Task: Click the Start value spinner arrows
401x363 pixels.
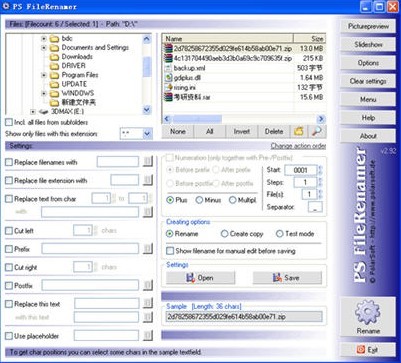Action: [x=320, y=170]
